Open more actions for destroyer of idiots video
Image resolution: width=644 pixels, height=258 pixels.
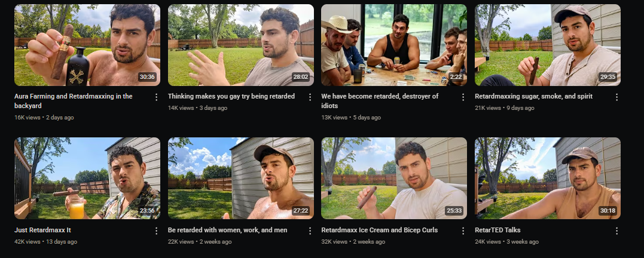[x=463, y=97]
